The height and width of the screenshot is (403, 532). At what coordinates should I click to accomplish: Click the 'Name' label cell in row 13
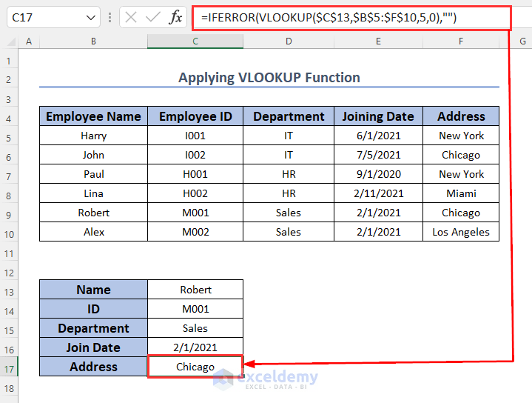pyautogui.click(x=93, y=290)
